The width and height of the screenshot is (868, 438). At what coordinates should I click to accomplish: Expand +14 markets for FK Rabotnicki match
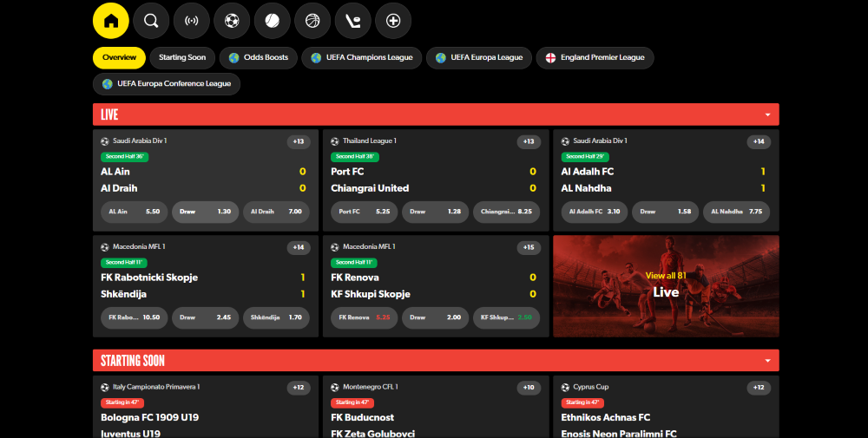[x=299, y=247]
